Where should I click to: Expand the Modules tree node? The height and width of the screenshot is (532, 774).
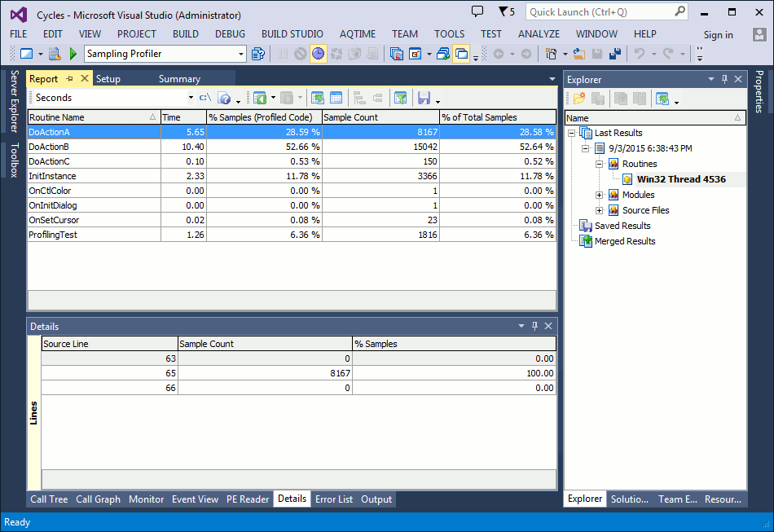pyautogui.click(x=599, y=196)
